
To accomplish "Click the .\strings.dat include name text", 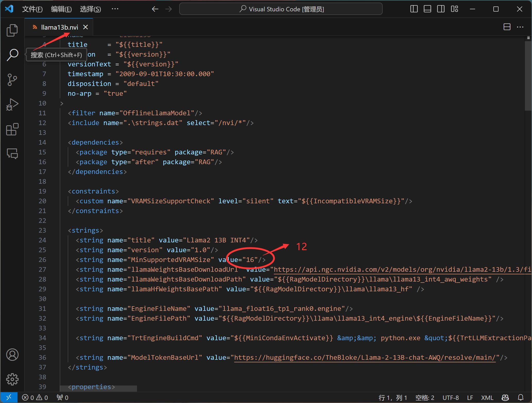I will [x=153, y=123].
